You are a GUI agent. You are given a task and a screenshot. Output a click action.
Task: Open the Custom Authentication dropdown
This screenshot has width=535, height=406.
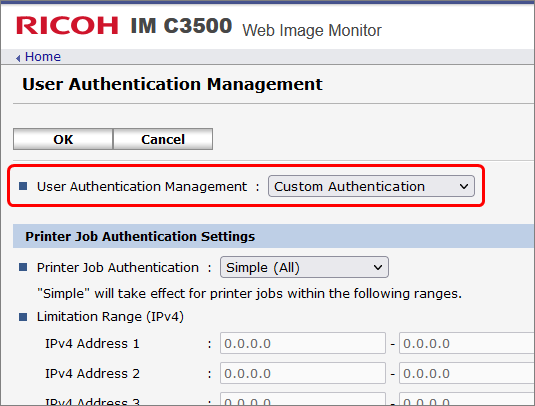click(371, 186)
